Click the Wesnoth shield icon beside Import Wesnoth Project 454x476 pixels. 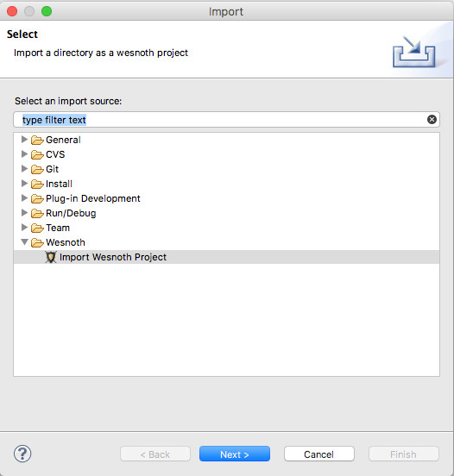(x=51, y=257)
